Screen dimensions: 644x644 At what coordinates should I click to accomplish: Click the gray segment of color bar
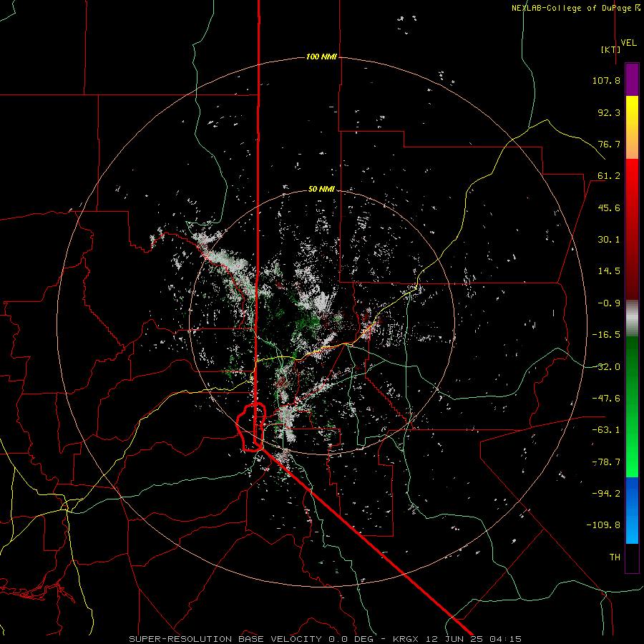(632, 317)
